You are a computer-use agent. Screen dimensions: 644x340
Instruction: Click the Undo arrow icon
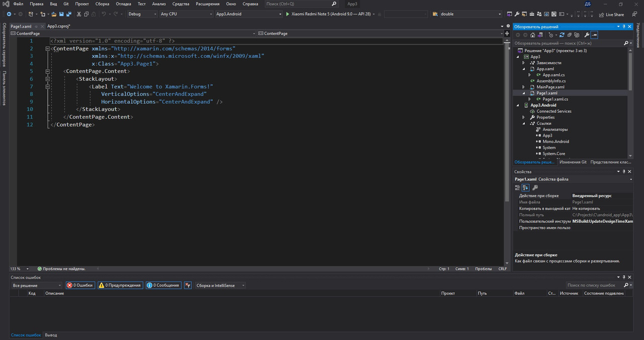click(x=104, y=14)
